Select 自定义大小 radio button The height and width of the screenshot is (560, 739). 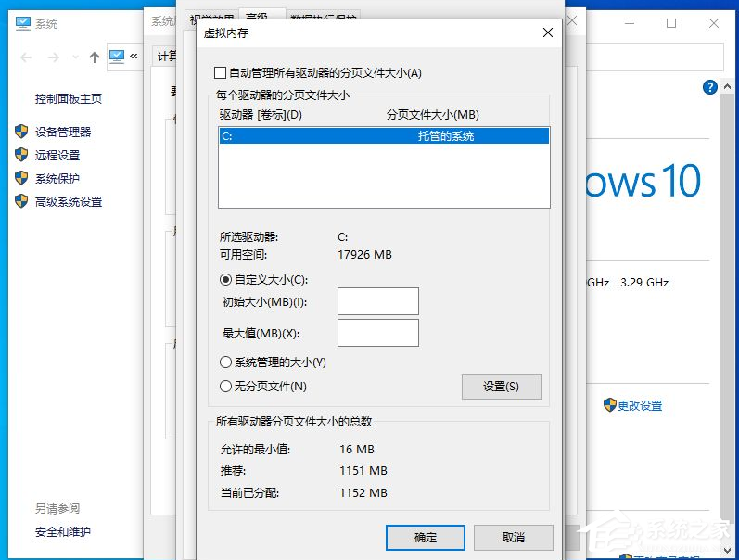[225, 280]
